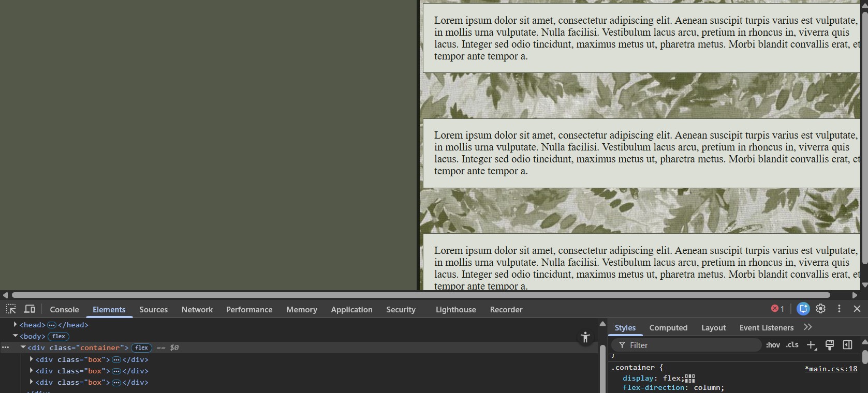Toggle the device toolbar icon

[x=30, y=309]
